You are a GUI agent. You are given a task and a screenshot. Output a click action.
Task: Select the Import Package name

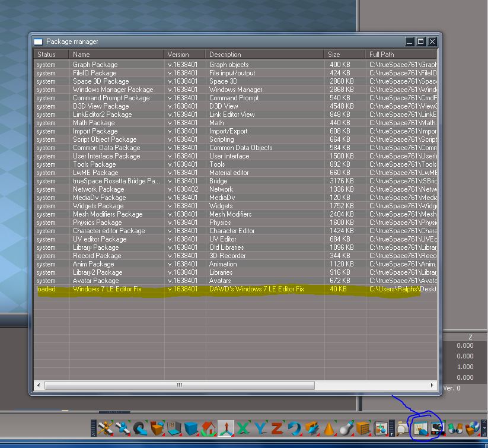[95, 131]
